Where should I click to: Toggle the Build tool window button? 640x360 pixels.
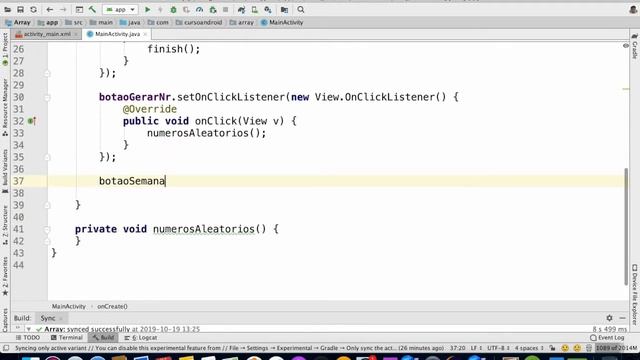click(103, 338)
